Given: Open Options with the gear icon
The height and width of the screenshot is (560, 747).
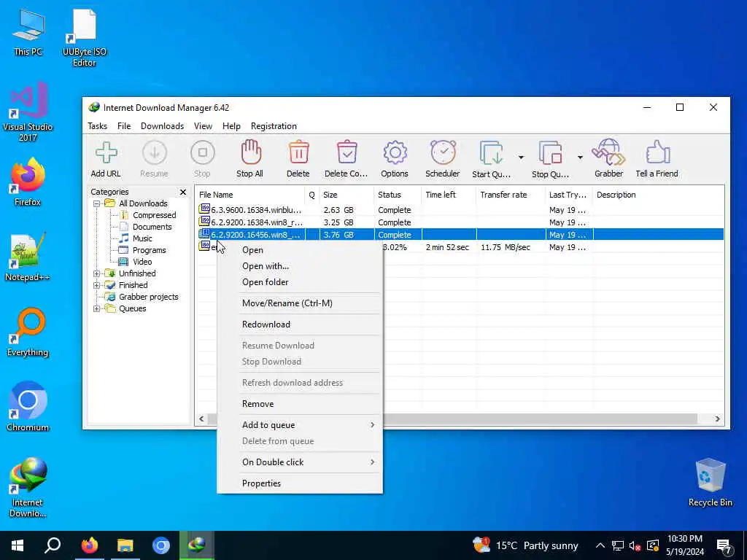Looking at the screenshot, I should click(395, 153).
